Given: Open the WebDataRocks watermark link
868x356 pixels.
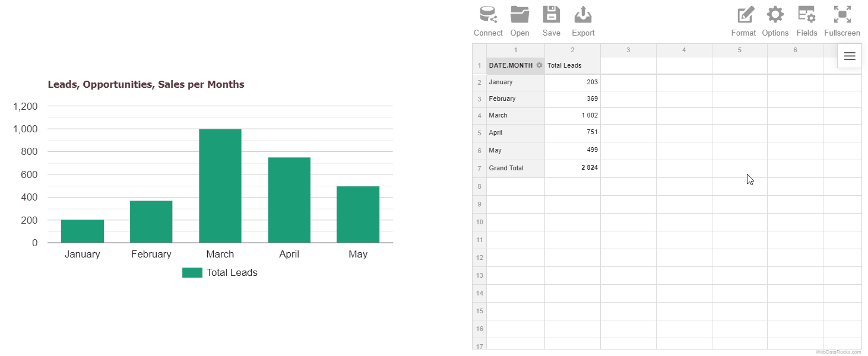Looking at the screenshot, I should [838, 352].
